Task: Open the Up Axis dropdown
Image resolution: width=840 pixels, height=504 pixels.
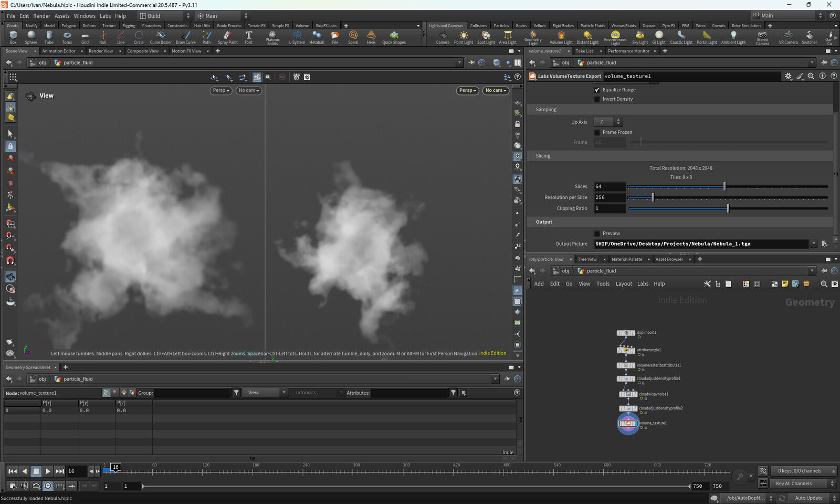Action: pos(608,122)
